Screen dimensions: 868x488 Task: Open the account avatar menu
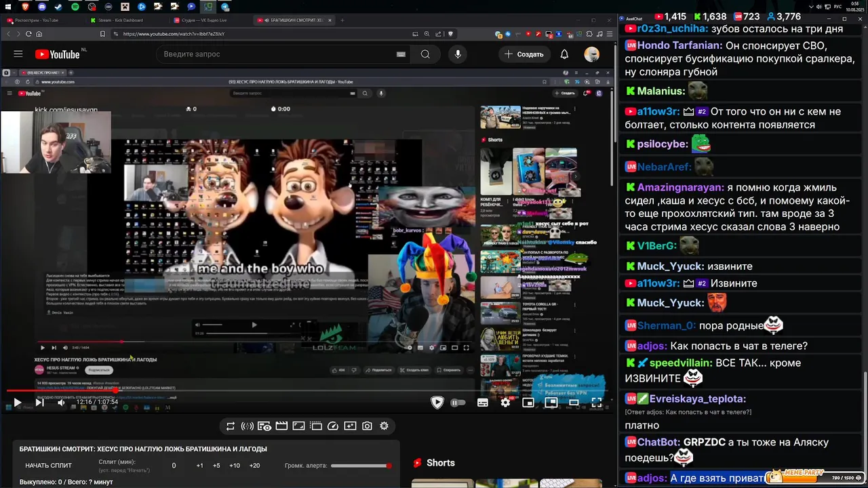click(x=592, y=54)
